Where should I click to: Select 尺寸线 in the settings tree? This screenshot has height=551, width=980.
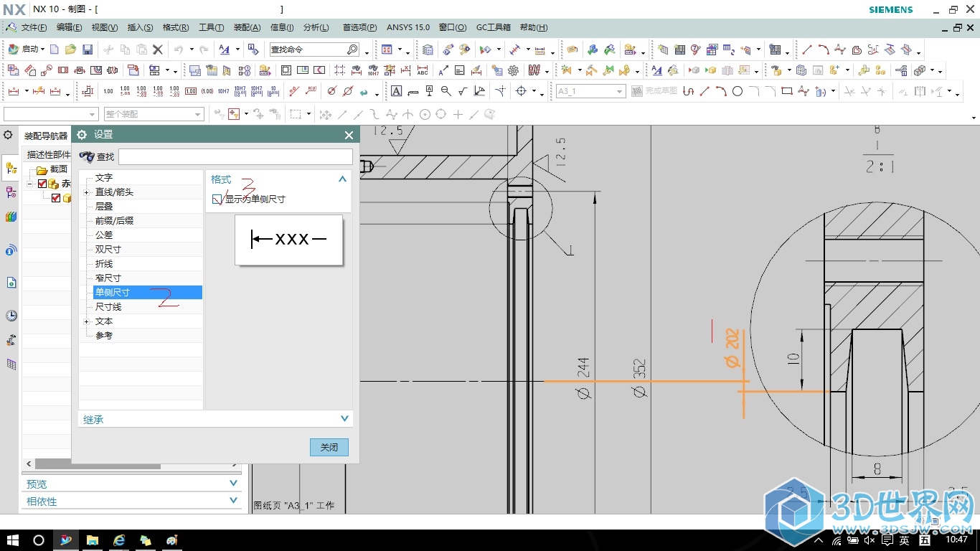point(108,306)
